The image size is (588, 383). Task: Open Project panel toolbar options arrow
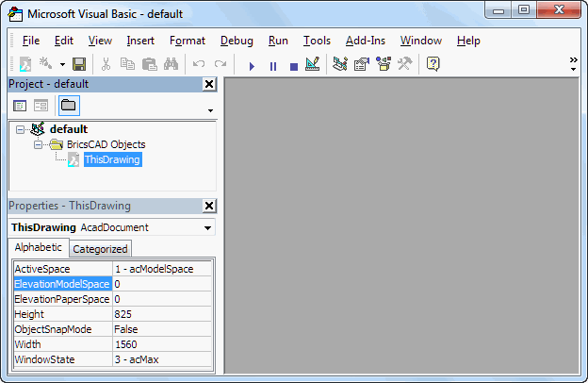(x=210, y=110)
